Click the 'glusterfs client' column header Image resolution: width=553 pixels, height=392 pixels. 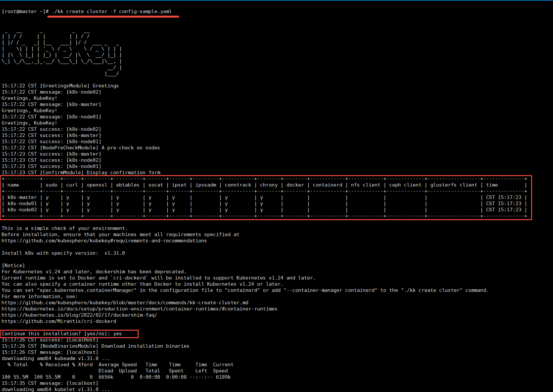(453, 185)
